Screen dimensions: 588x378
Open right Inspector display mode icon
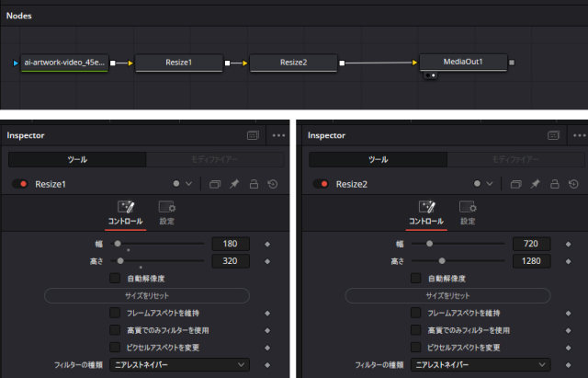tap(553, 135)
